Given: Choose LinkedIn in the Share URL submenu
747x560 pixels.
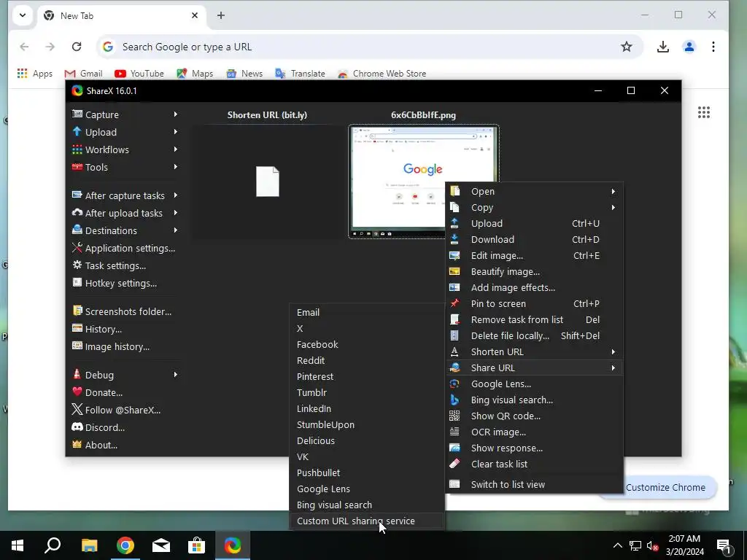Looking at the screenshot, I should [x=367, y=408].
